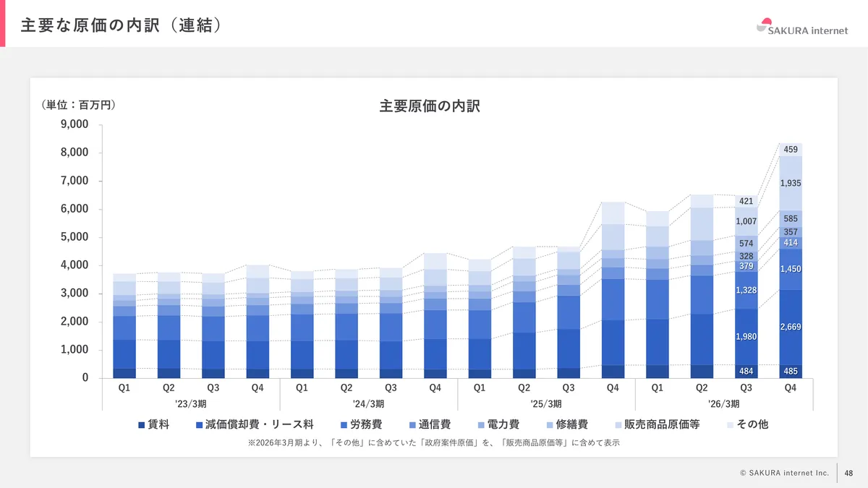The height and width of the screenshot is (488, 868).
Task: Select the slide title 主要な原価の内訳（連結）
Action: point(121,25)
